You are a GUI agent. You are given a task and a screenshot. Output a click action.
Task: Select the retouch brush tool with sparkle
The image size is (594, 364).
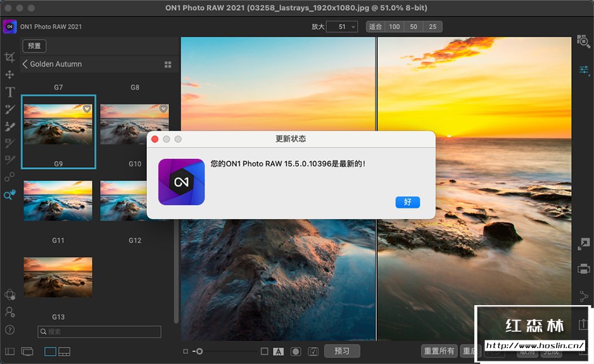[10, 109]
